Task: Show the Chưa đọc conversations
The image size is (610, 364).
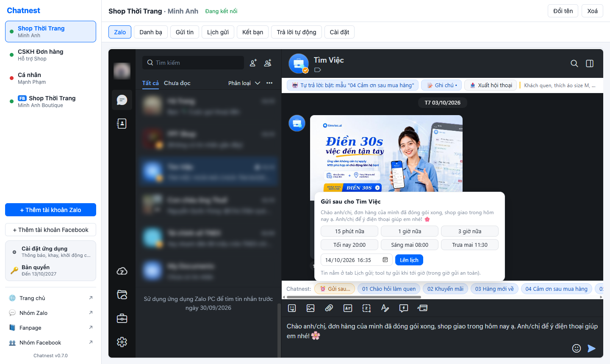Action: (177, 83)
